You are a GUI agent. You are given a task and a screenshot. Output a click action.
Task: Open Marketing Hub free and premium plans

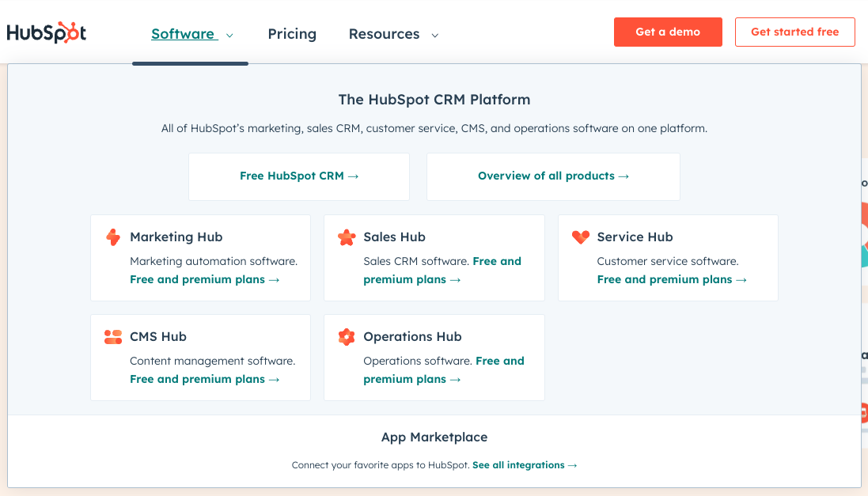204,279
